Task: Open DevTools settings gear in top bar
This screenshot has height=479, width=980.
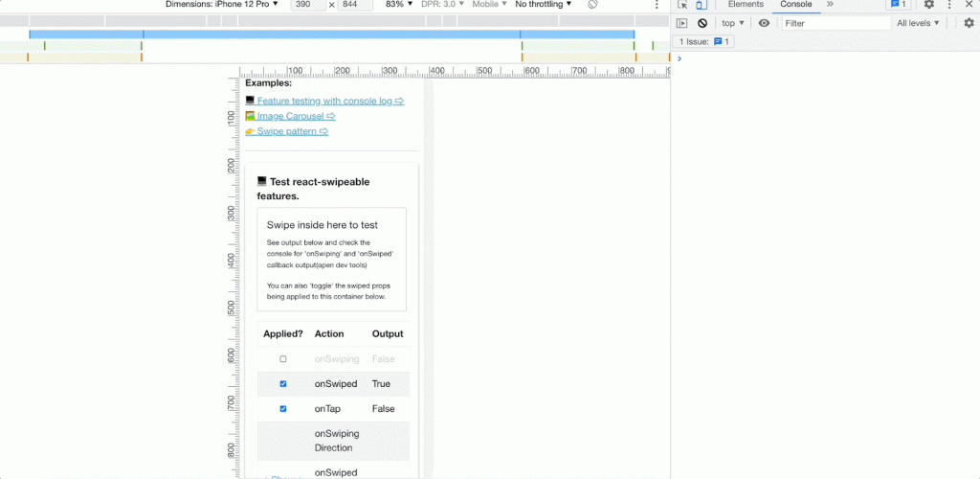Action: click(x=928, y=5)
